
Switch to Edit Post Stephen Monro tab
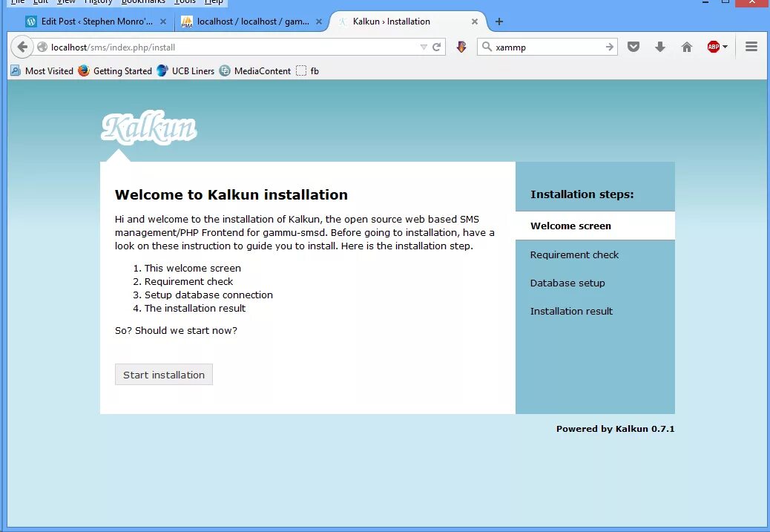(96, 22)
